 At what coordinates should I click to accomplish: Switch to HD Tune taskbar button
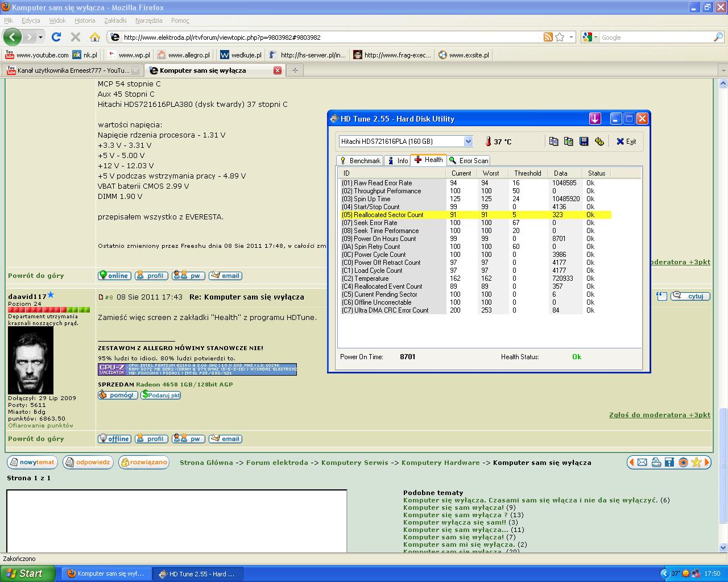click(198, 573)
